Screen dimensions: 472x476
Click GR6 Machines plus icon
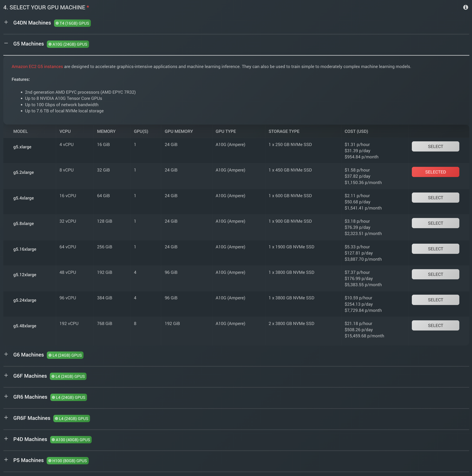6,396
